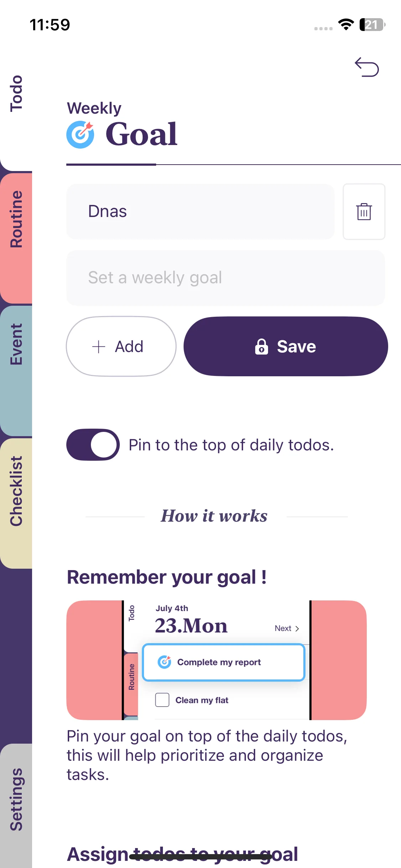Tap the Wi-Fi status icon
401x868 pixels.
pyautogui.click(x=346, y=25)
